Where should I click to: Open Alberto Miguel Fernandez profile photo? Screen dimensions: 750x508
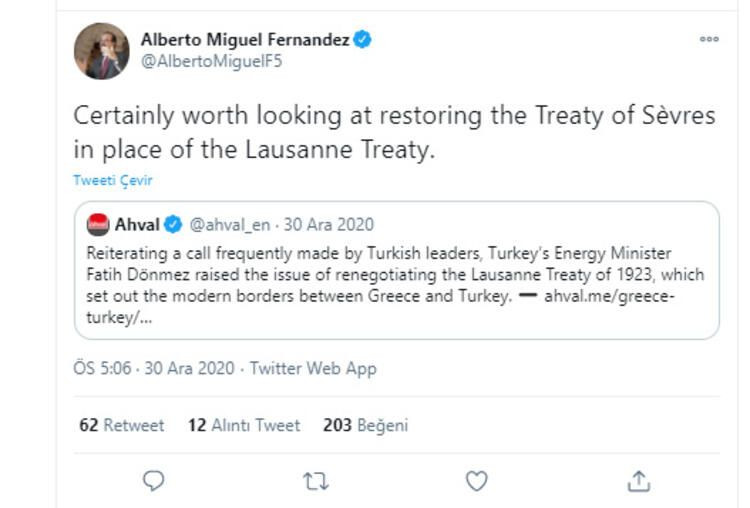click(x=101, y=51)
